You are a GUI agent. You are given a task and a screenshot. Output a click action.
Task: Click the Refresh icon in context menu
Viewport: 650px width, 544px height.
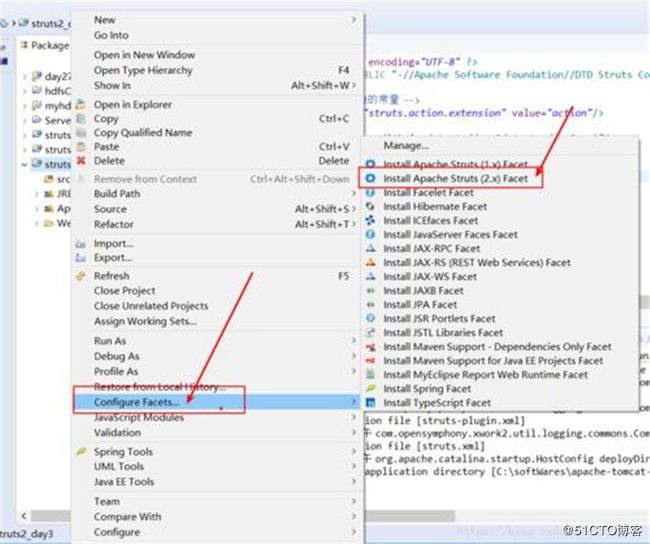coord(81,276)
